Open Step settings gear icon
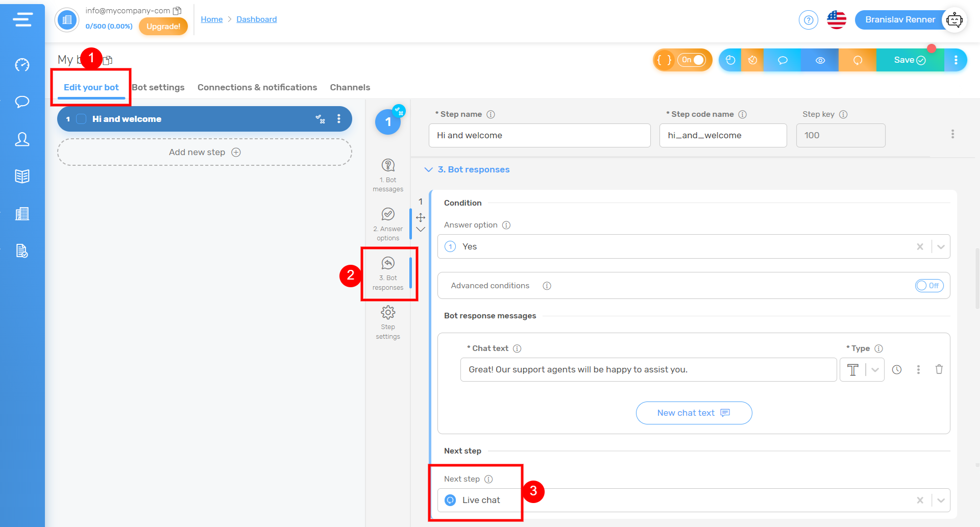Image resolution: width=980 pixels, height=527 pixels. [388, 321]
